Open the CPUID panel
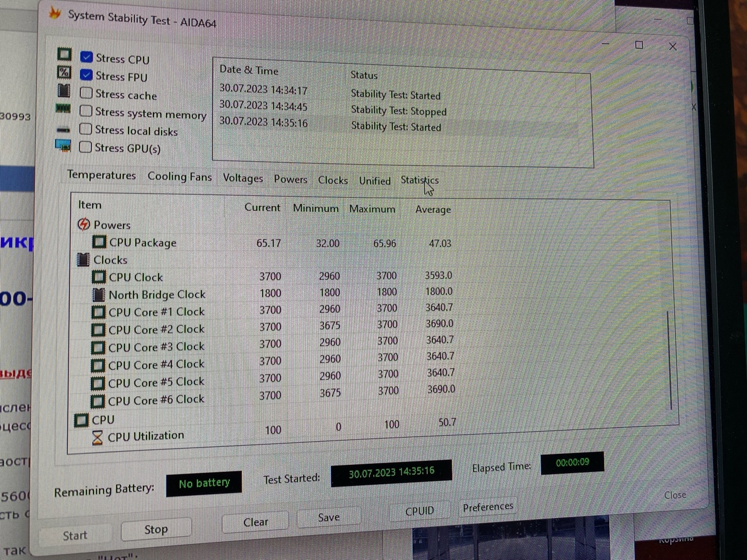The width and height of the screenshot is (747, 560). click(x=420, y=511)
